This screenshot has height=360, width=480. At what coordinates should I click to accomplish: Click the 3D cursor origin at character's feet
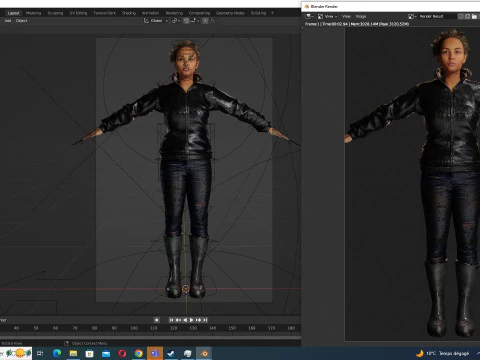pos(186,289)
